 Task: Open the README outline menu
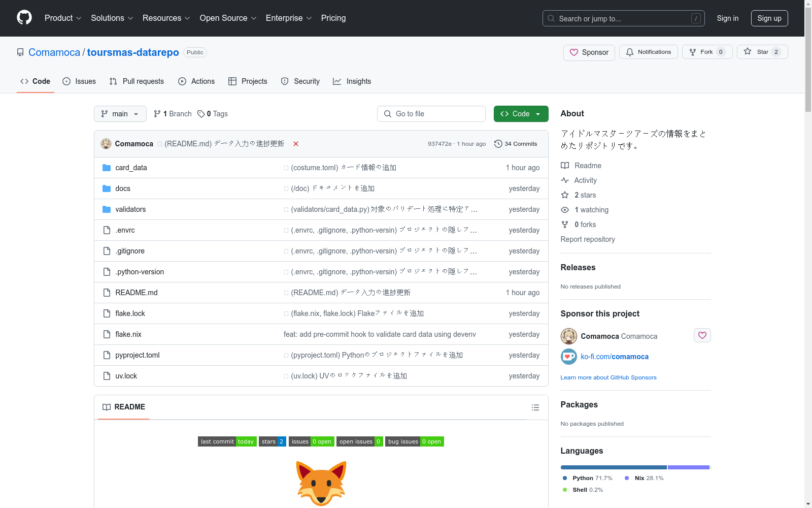pyautogui.click(x=535, y=407)
